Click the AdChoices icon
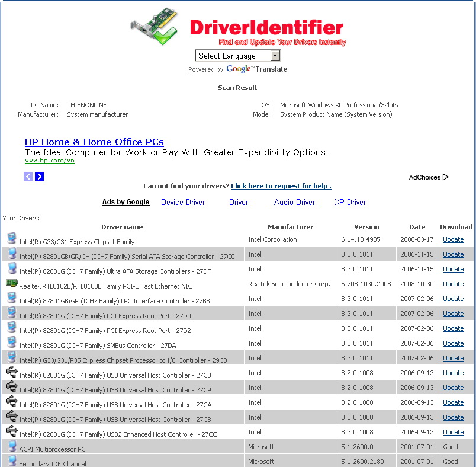Screen dimensions: 476x467 (446, 177)
